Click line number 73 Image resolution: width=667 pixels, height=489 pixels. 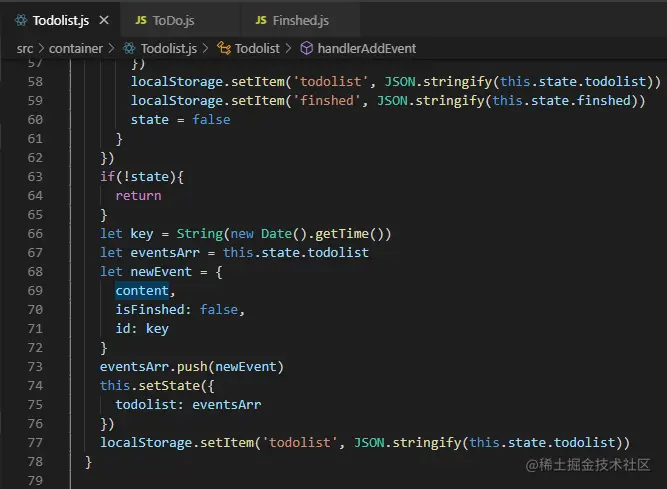(35, 367)
